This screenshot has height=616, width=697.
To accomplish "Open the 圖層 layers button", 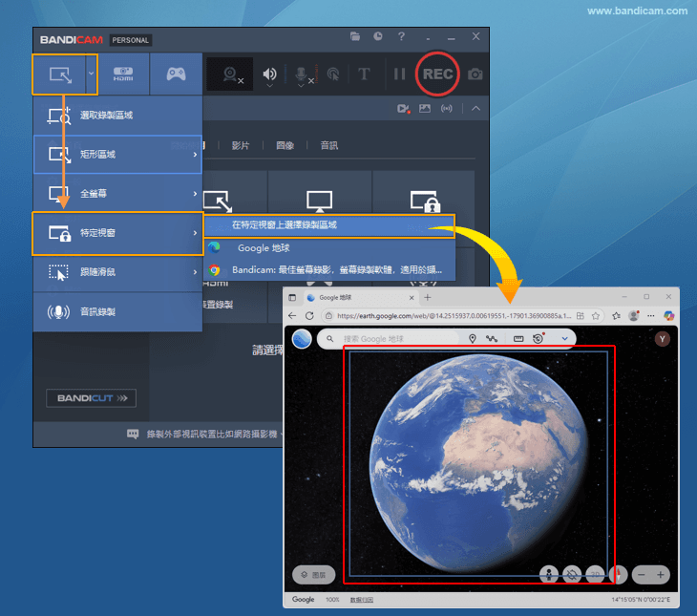I will coord(313,575).
